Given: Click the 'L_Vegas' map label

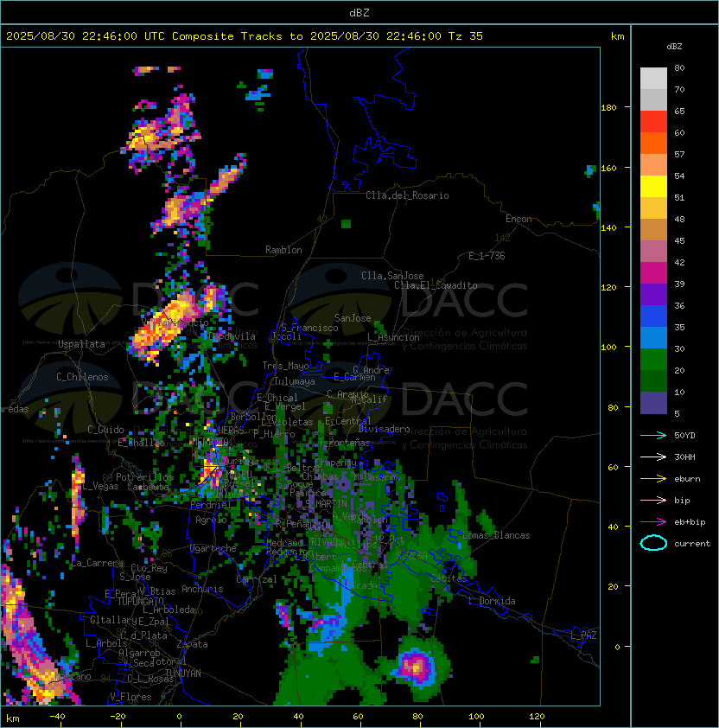Looking at the screenshot, I should coord(101,486).
